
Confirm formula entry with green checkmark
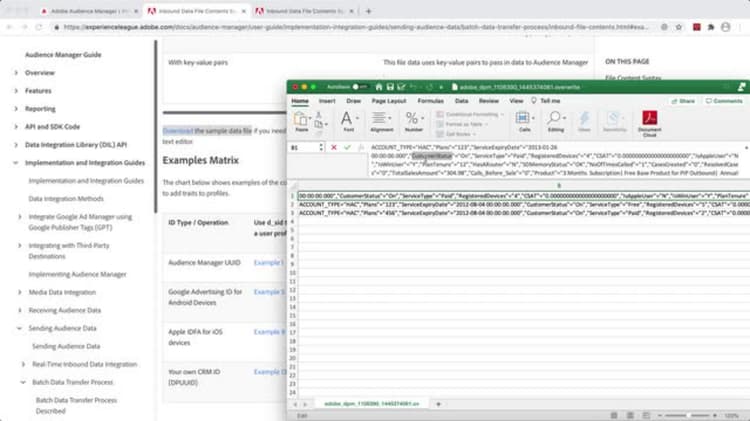[347, 147]
